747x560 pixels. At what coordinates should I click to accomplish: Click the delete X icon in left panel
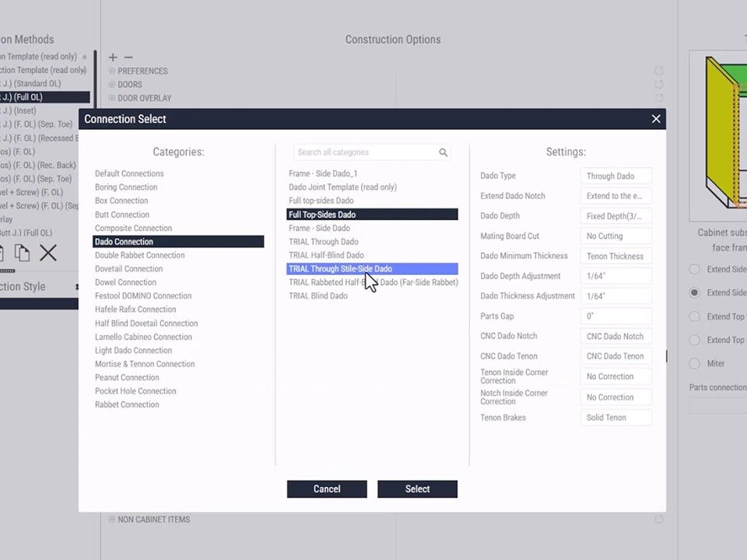(x=48, y=253)
